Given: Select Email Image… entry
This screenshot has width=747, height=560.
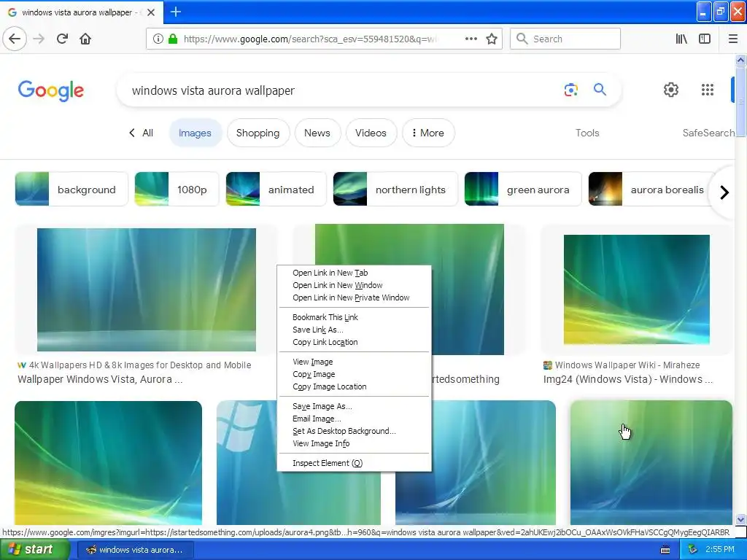Looking at the screenshot, I should [354, 419].
